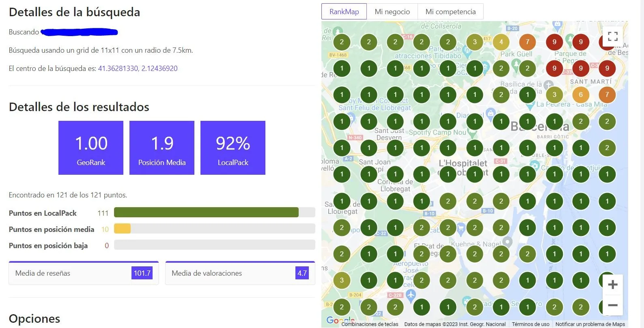Click the 4.7 Media de valoraciones badge

coord(302,273)
